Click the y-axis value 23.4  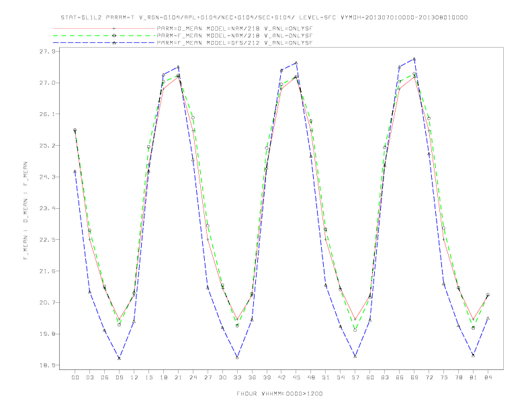tap(47, 208)
